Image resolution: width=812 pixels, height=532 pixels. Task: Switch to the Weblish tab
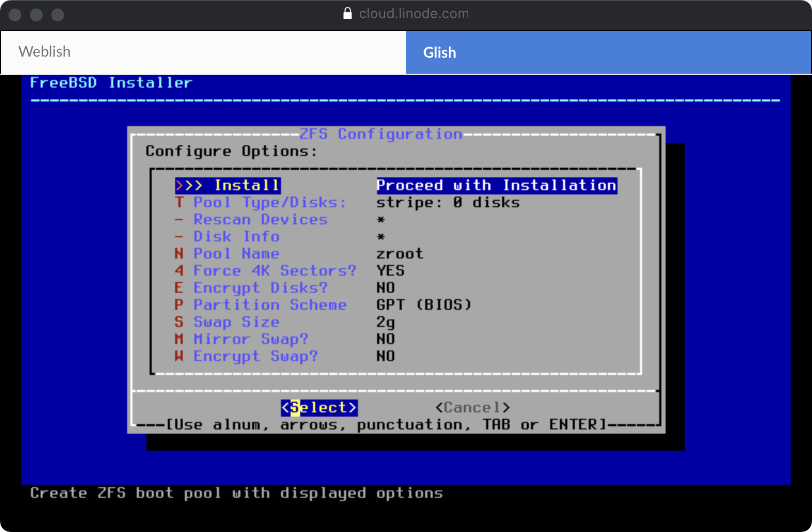tap(204, 52)
